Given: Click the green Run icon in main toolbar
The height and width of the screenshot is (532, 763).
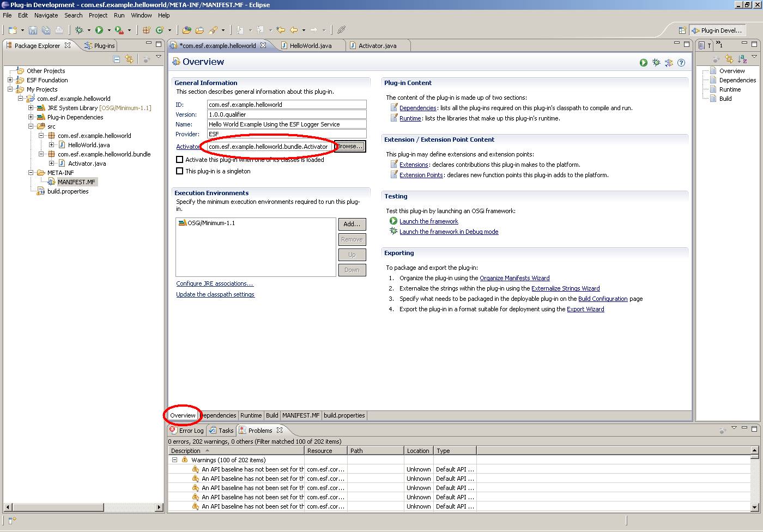Looking at the screenshot, I should [x=99, y=30].
